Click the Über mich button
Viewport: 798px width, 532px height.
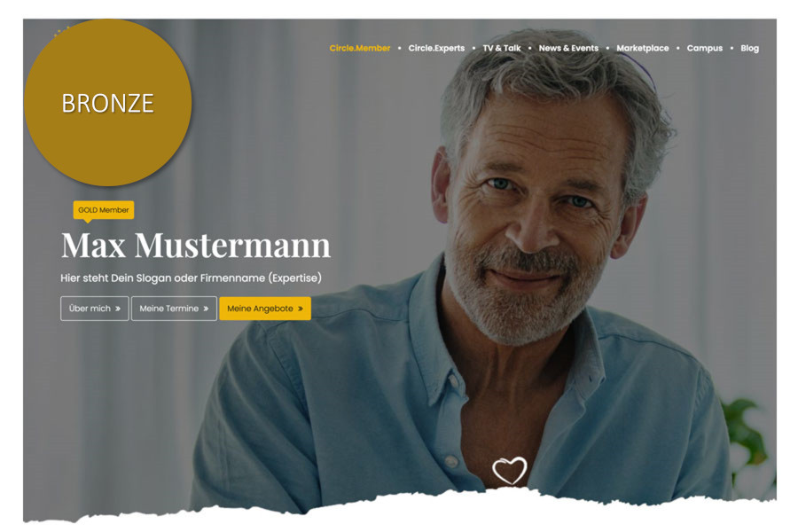[x=95, y=309]
